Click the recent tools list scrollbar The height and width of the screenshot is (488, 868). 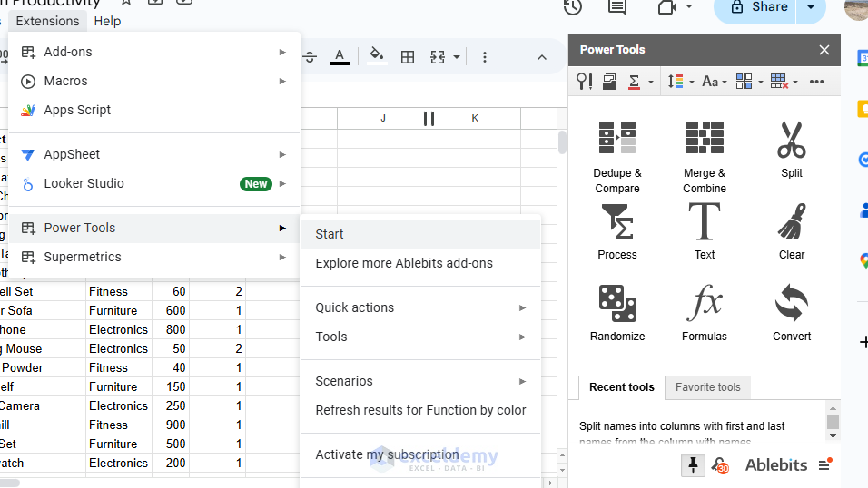[833, 422]
